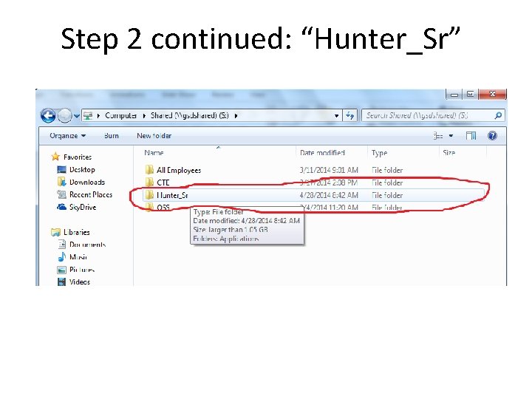The image size is (532, 399).
Task: Open SkyDrive in Favorites
Action: pos(83,208)
